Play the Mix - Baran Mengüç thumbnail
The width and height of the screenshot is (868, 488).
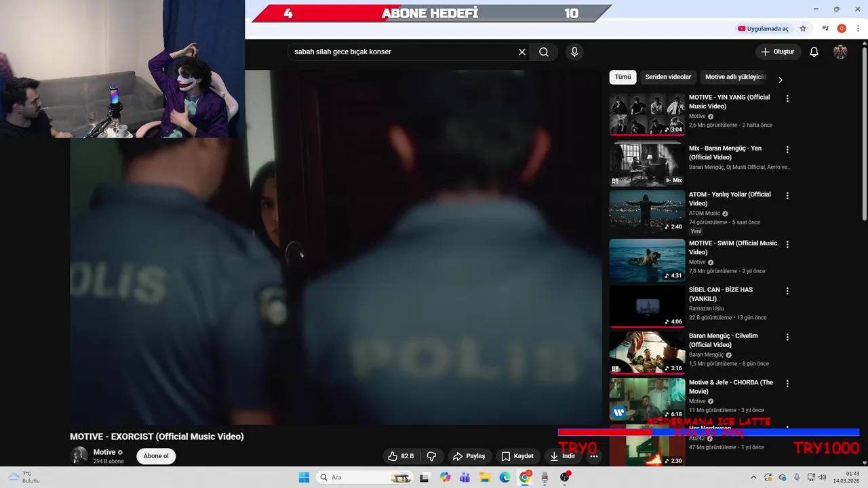tap(647, 164)
